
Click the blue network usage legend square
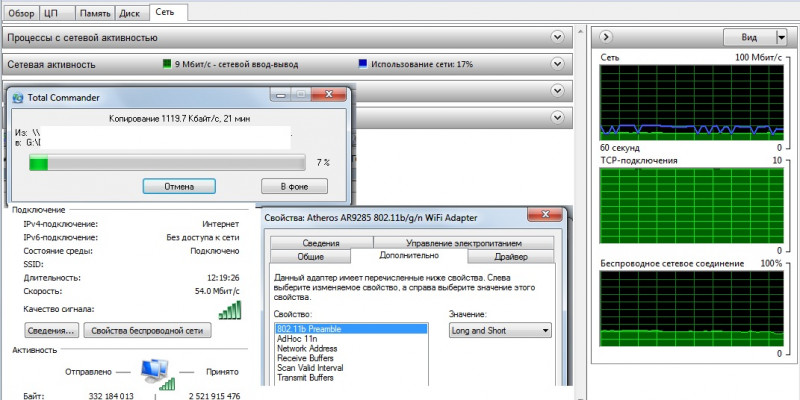(362, 64)
